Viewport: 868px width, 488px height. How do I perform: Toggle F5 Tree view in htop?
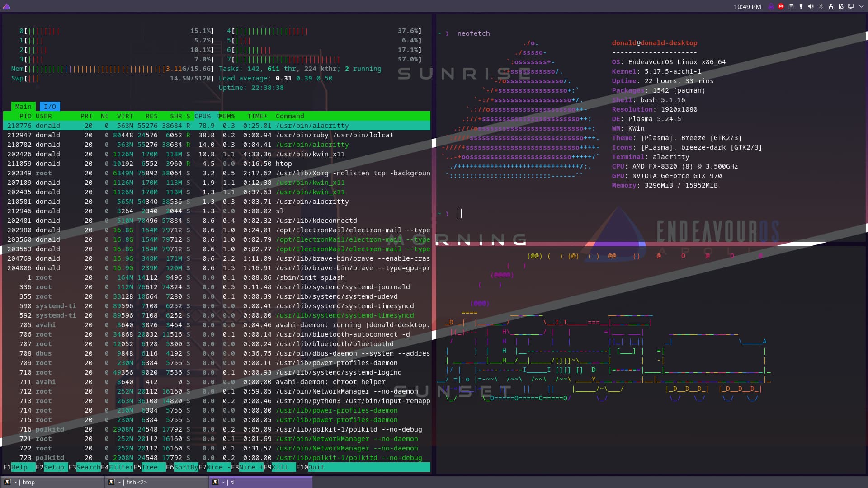[149, 467]
